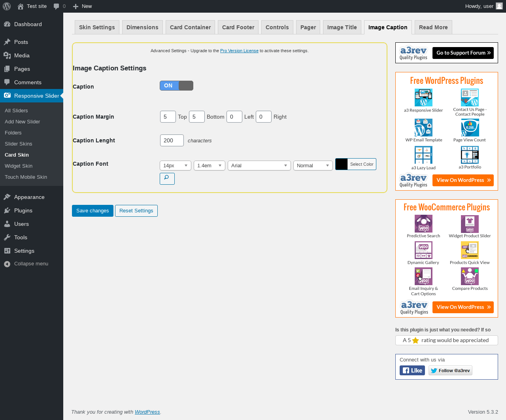Open the Page View Count plugin icon

(x=470, y=128)
